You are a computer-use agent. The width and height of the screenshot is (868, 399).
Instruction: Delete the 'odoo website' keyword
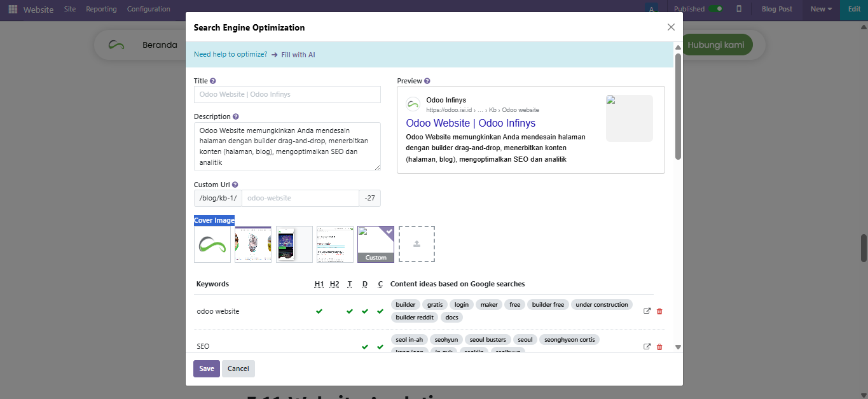[659, 311]
